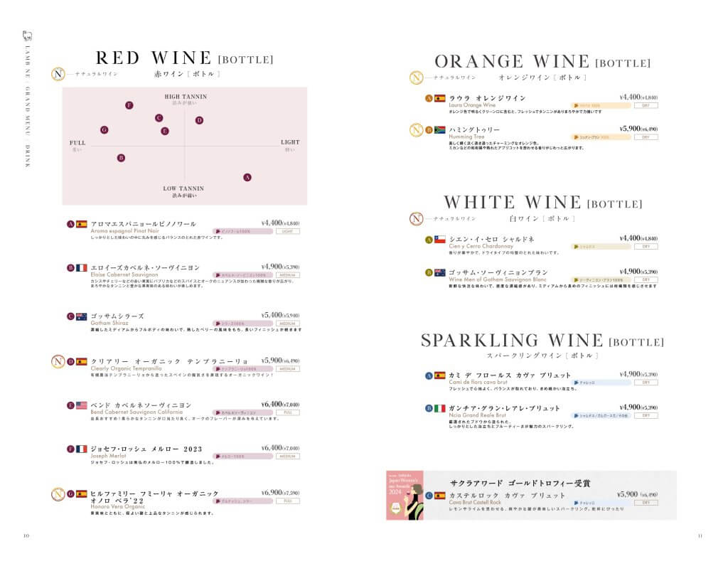Open the Japan Women's Wine Awards 2024 image
728x571 pixels.
coord(405,496)
